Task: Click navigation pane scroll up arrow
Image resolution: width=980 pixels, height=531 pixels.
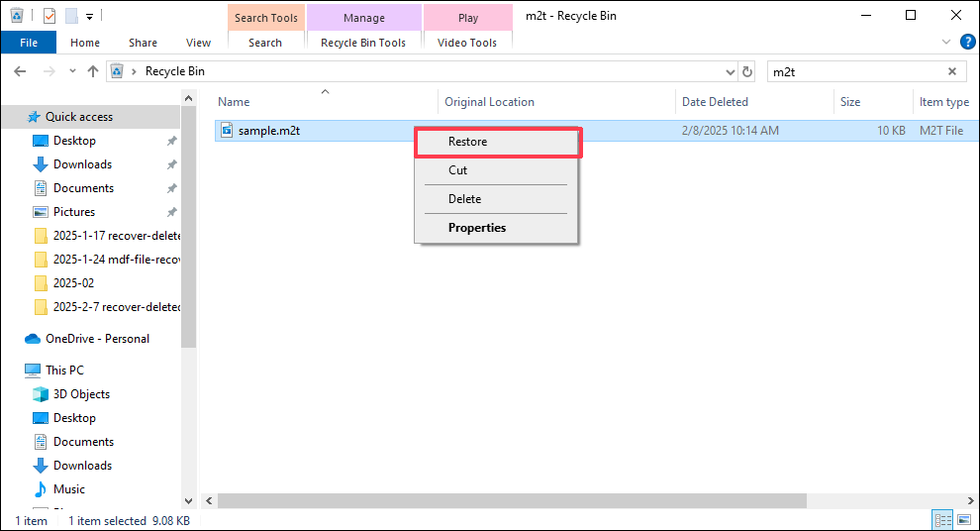Action: [x=189, y=98]
